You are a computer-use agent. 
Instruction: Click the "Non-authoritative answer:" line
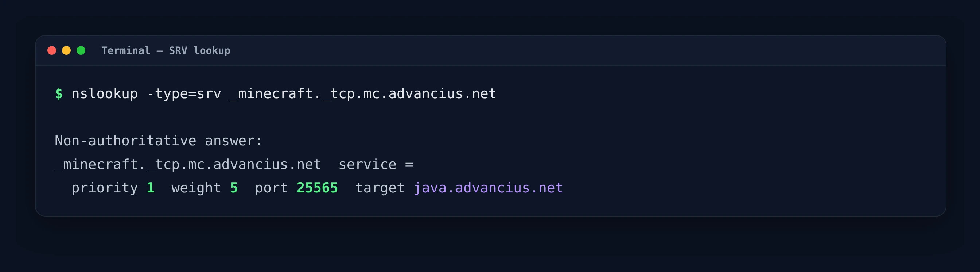(159, 141)
